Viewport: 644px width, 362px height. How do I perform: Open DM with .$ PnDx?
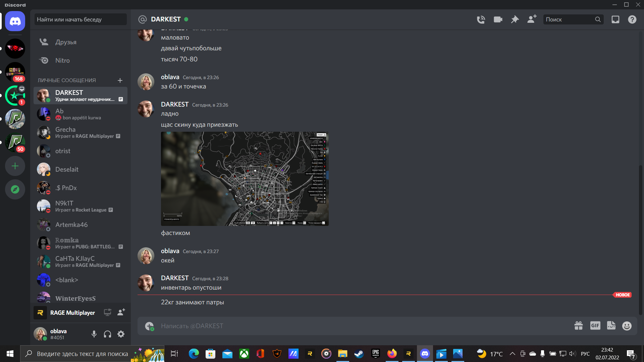(x=80, y=188)
